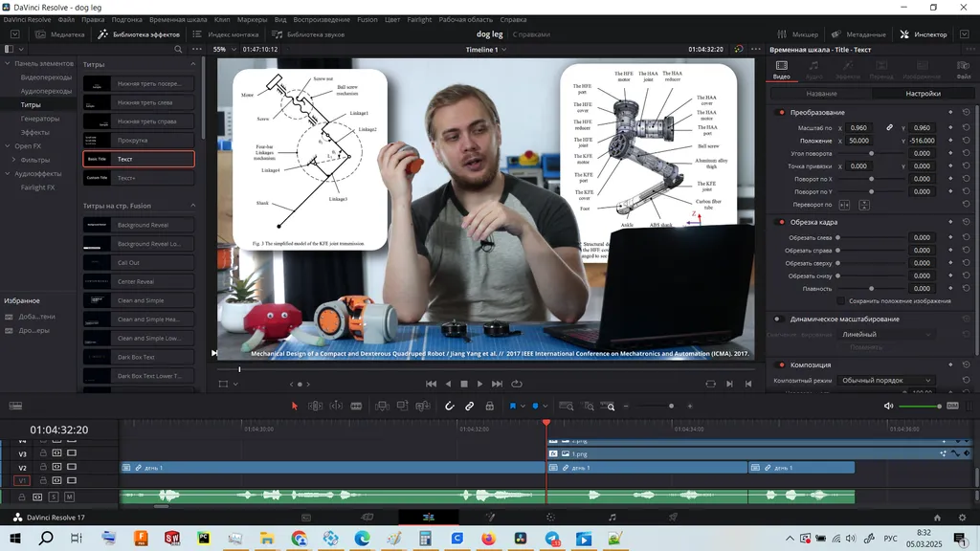This screenshot has width=980, height=551.
Task: Stop playback in the viewer
Action: (464, 384)
